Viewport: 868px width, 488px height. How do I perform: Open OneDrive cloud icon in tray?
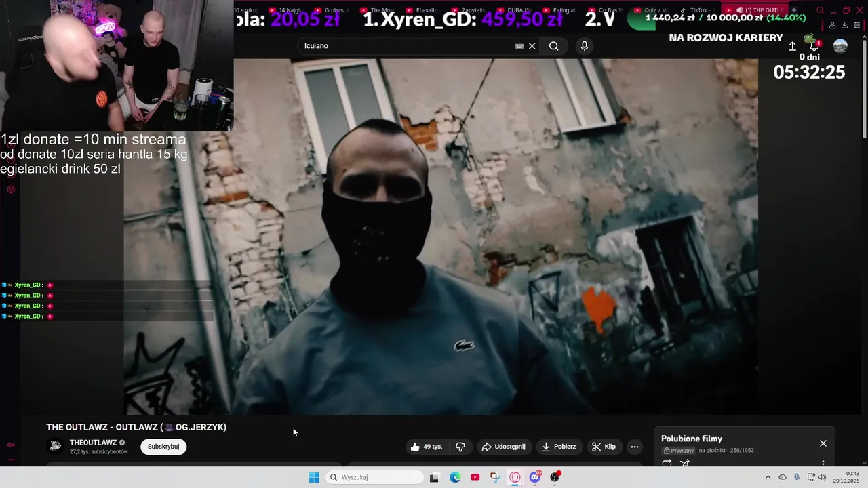click(x=783, y=477)
